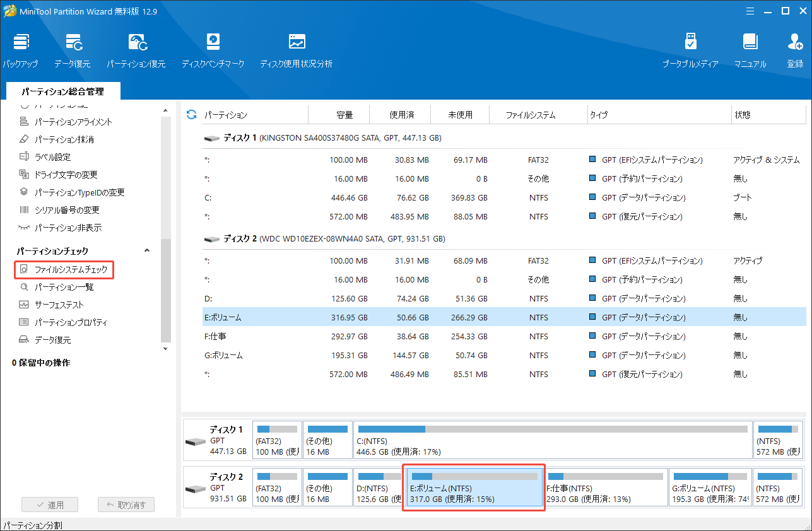The width and height of the screenshot is (812, 531).
Task: Start サーフェステスト
Action: (x=51, y=305)
